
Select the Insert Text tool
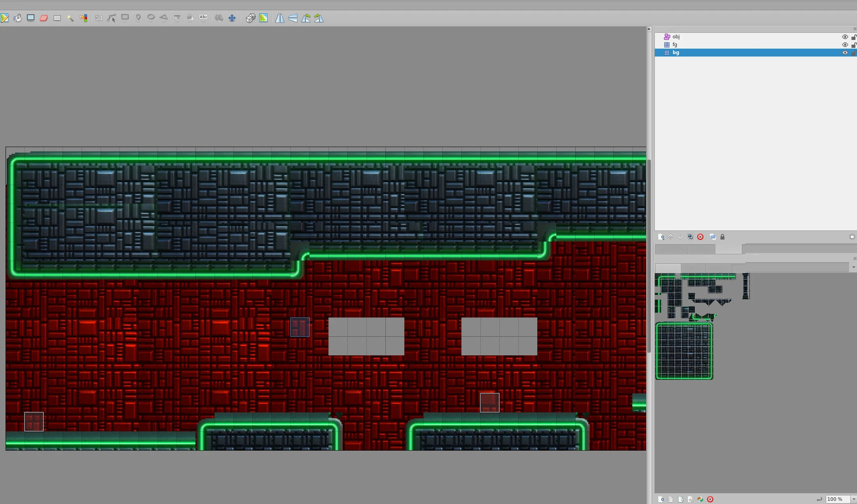(x=204, y=18)
